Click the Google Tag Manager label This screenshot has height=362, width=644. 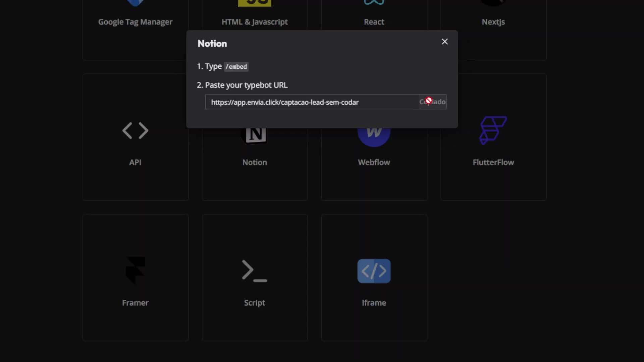[x=135, y=22]
